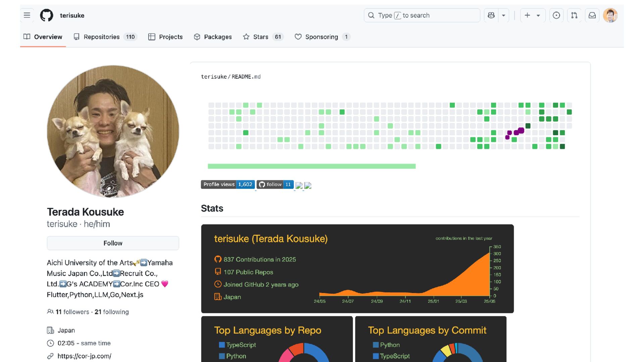The height and width of the screenshot is (362, 644).
Task: Click the Terada Kousuke name heading
Action: [85, 212]
